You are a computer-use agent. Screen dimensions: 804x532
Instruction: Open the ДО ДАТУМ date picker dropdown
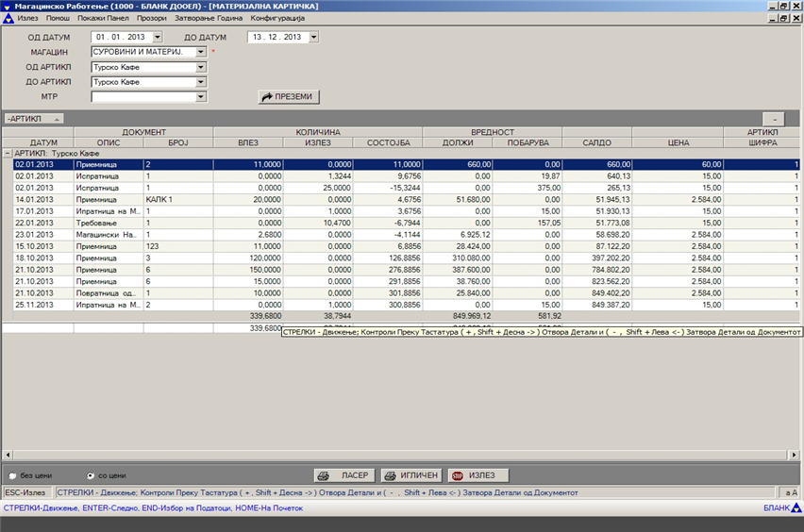pyautogui.click(x=313, y=37)
